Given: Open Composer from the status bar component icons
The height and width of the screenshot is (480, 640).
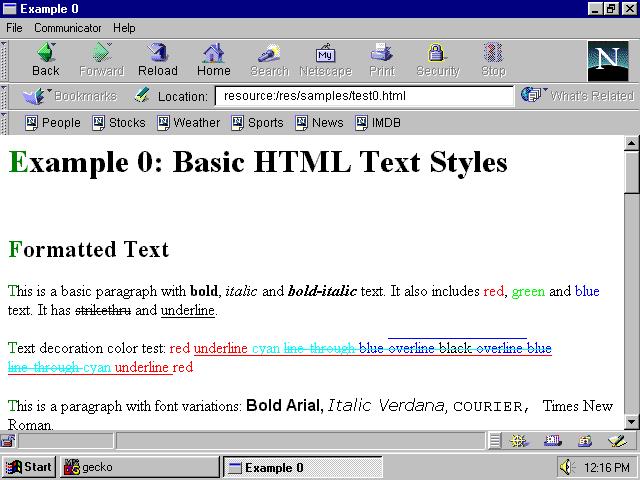Looking at the screenshot, I should 617,441.
